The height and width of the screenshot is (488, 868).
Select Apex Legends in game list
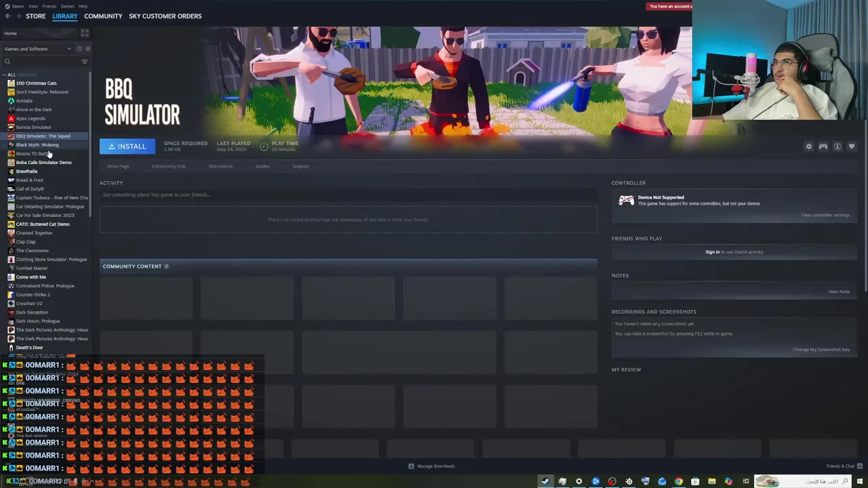pyautogui.click(x=31, y=119)
